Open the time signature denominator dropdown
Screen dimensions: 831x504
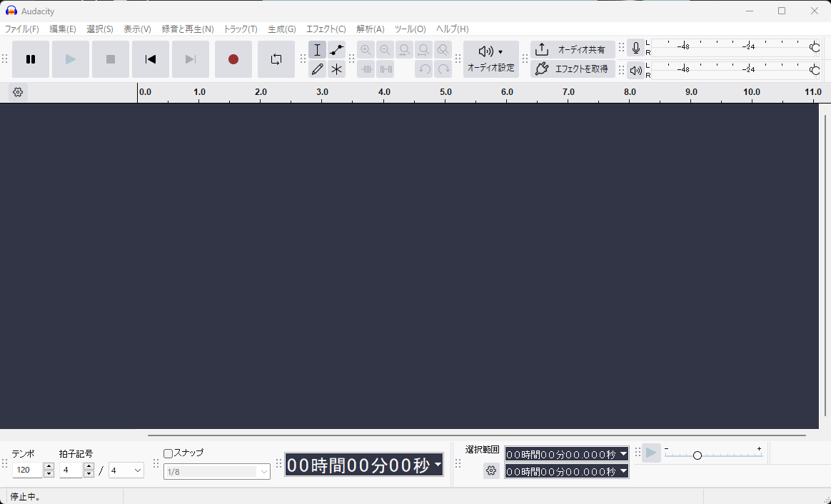[126, 470]
